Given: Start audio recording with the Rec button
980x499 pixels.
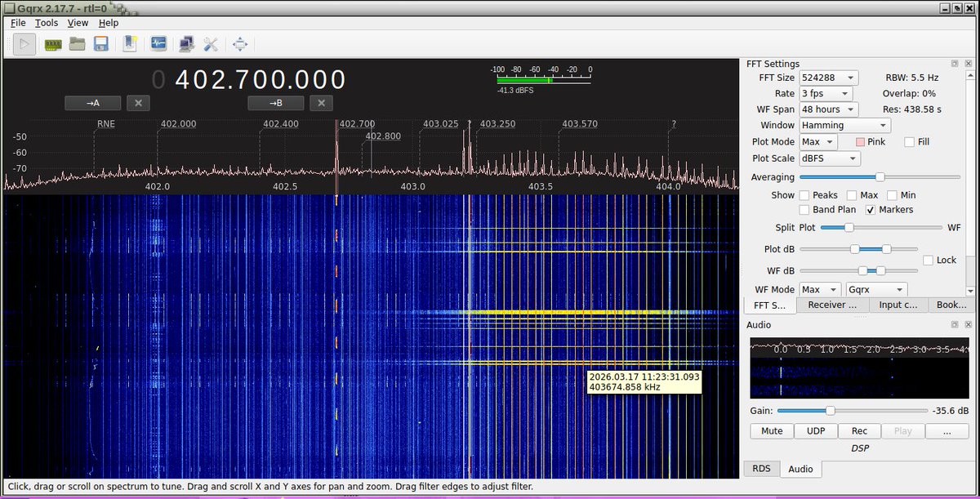Looking at the screenshot, I should tap(859, 430).
